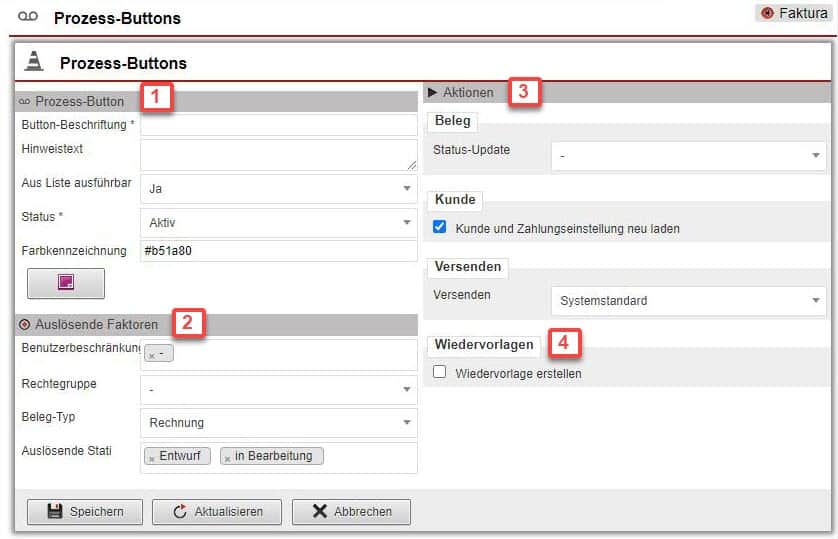
Task: Remove the 'in Bearbeitung' status tag x
Action: coord(227,457)
